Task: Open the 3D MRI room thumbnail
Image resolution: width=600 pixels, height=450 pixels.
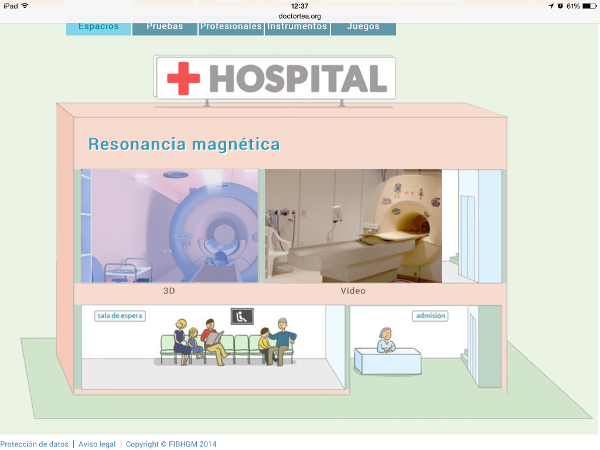Action: coord(170,225)
